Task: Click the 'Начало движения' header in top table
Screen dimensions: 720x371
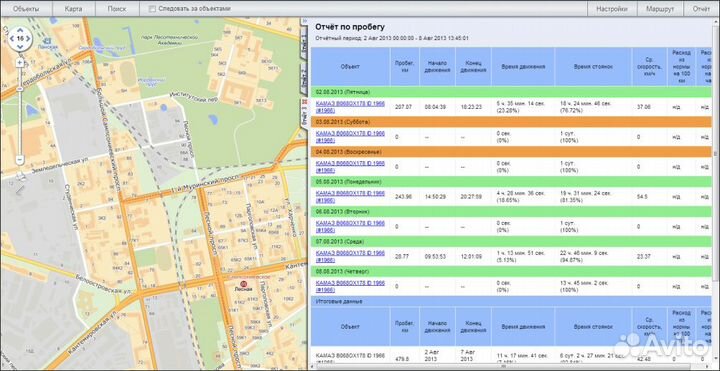Action: pyautogui.click(x=437, y=67)
